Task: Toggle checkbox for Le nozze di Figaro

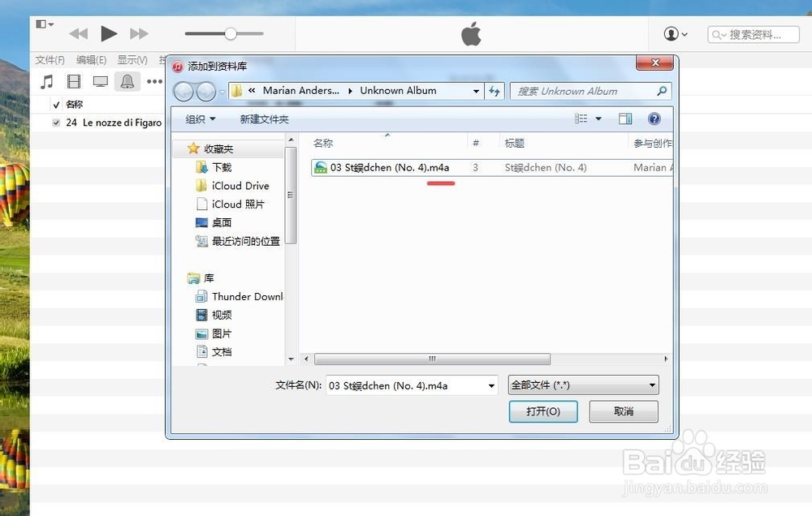Action: pyautogui.click(x=56, y=123)
